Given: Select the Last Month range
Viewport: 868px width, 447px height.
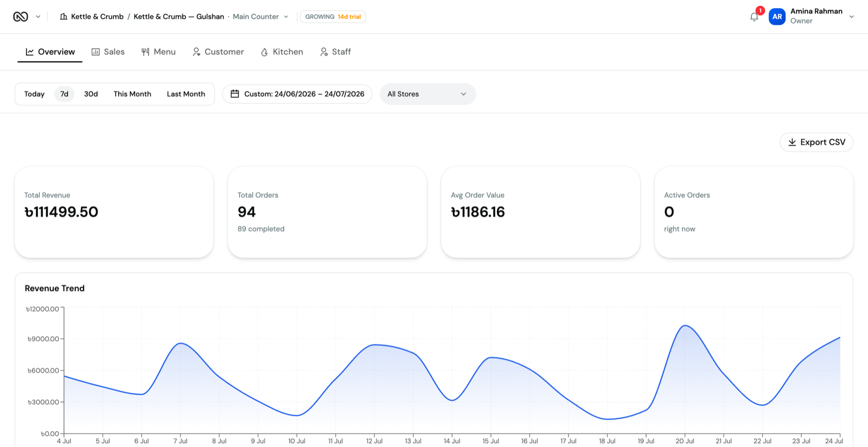Looking at the screenshot, I should coord(186,94).
